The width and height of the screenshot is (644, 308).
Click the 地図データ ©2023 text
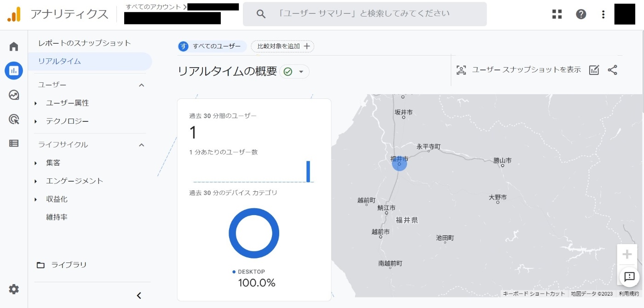(x=592, y=293)
